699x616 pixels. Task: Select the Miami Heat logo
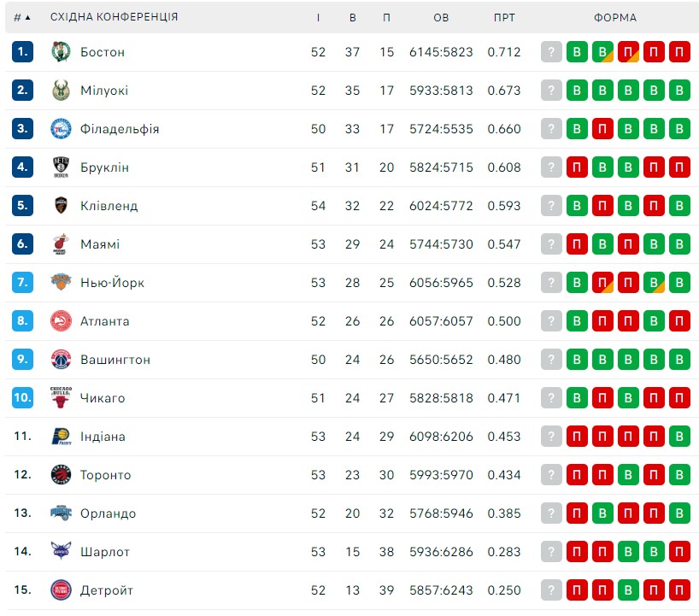pos(61,244)
